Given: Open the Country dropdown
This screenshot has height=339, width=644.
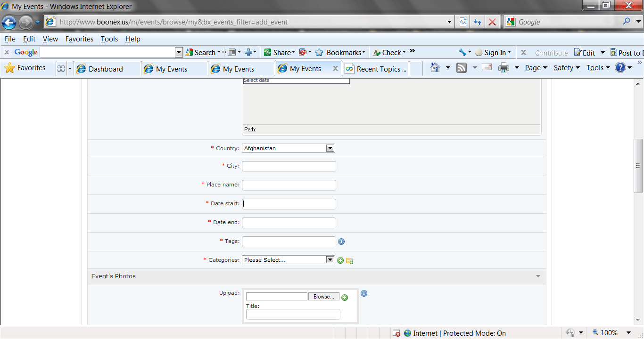Looking at the screenshot, I should click(330, 148).
